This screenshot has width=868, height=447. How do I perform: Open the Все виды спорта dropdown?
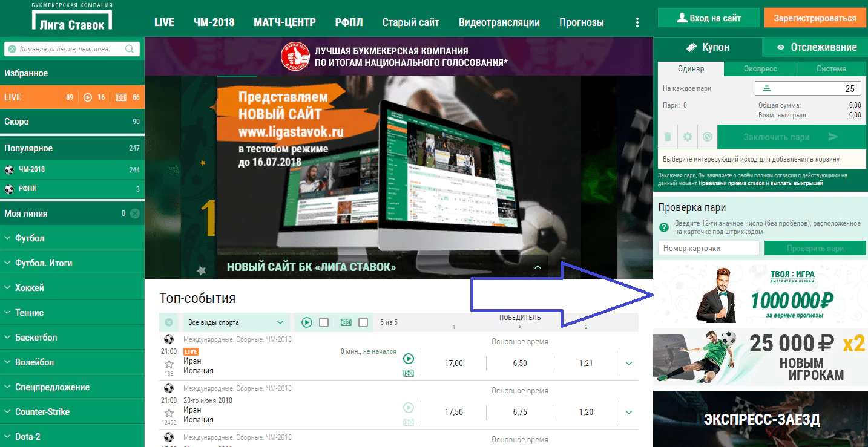[x=235, y=322]
